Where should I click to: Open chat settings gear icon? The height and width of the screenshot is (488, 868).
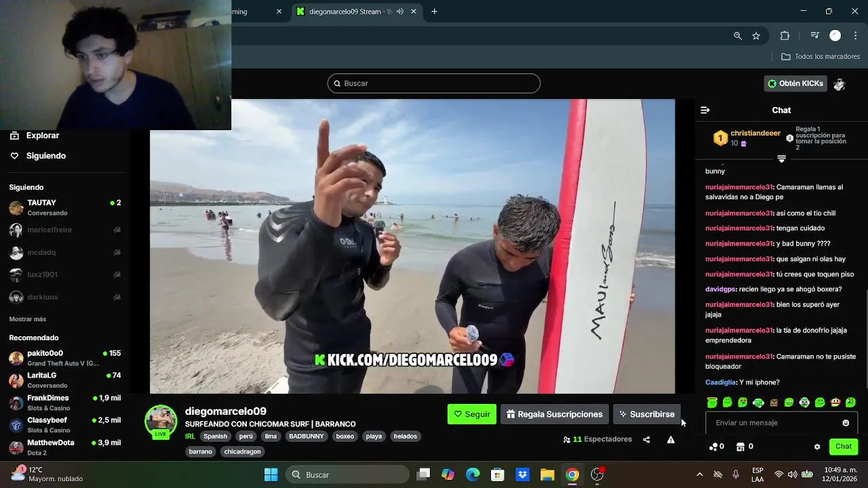pos(817,447)
